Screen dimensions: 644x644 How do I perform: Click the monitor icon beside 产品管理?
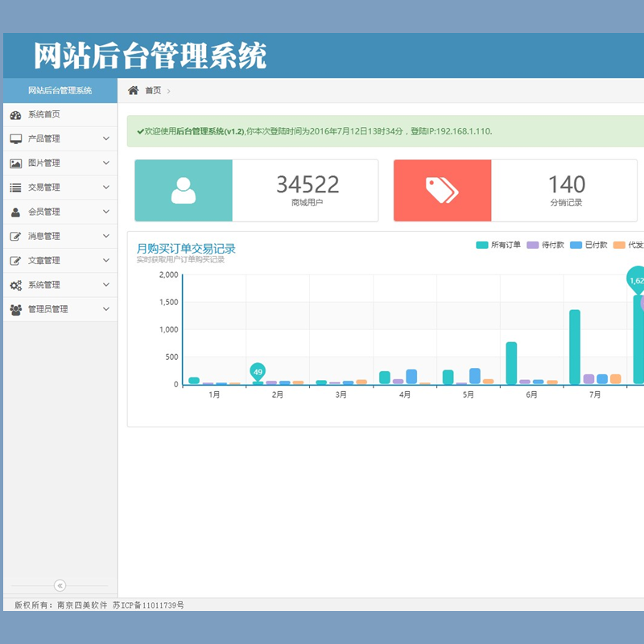pos(16,139)
